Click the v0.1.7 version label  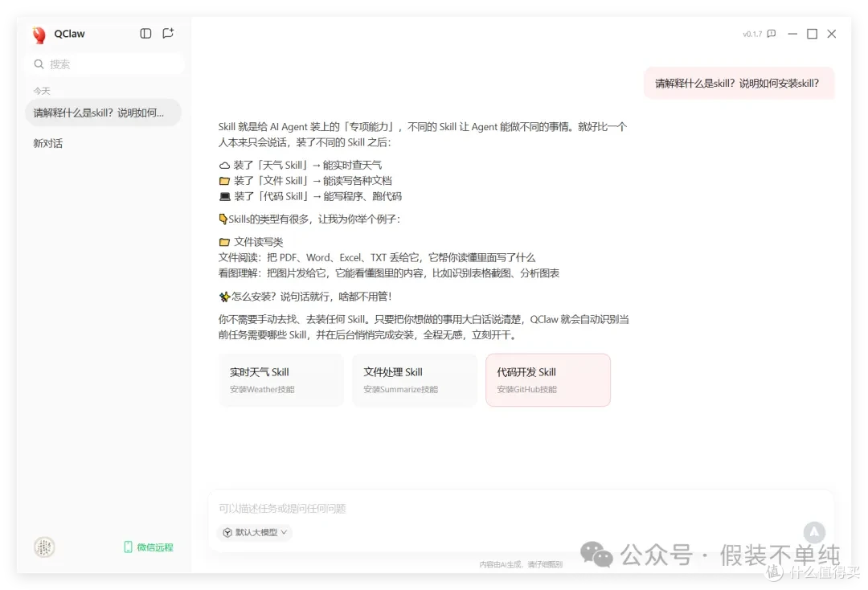tap(752, 35)
